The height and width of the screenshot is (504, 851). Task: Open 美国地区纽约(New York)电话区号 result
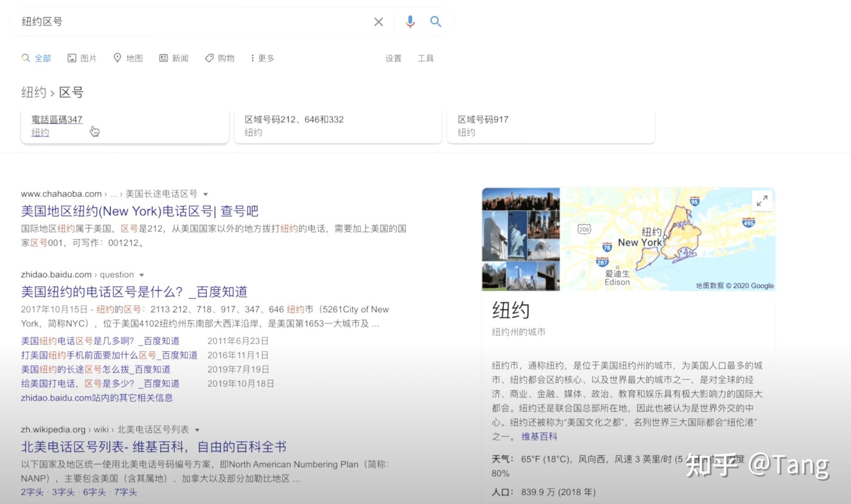pyautogui.click(x=139, y=211)
